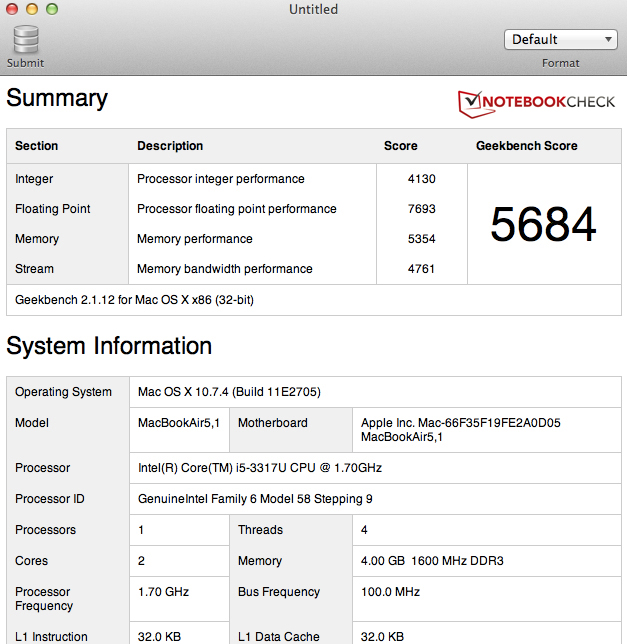Click the Operating System label

pyautogui.click(x=63, y=392)
